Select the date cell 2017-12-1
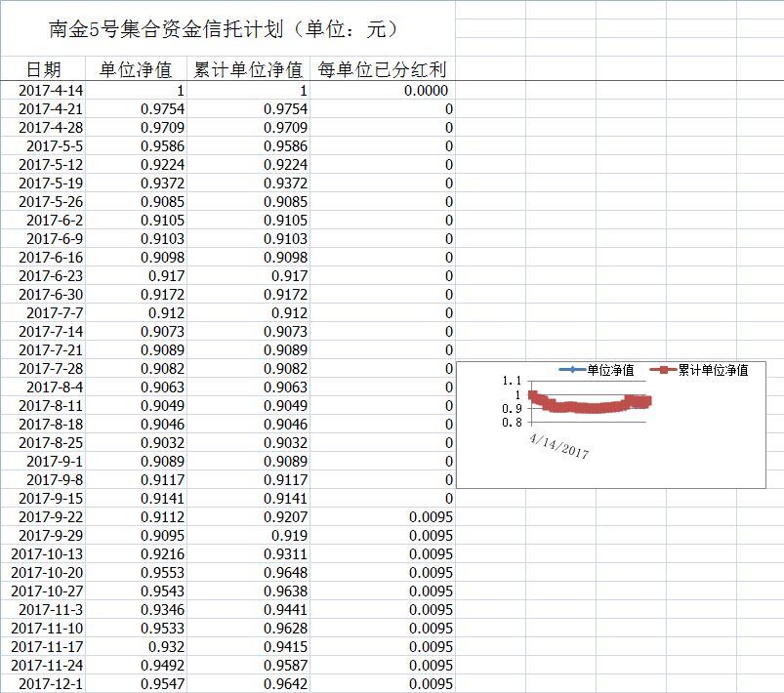The width and height of the screenshot is (784, 693). click(51, 684)
